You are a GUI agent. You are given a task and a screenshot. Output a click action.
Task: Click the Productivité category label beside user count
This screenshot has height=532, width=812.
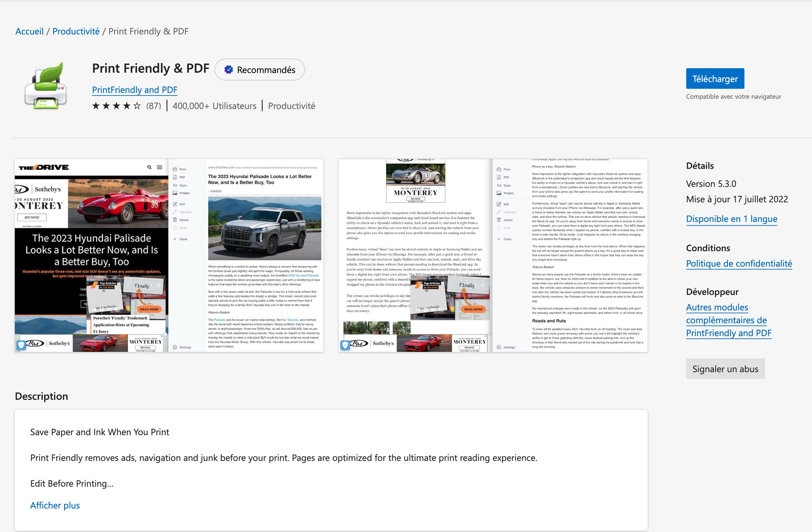click(x=292, y=106)
